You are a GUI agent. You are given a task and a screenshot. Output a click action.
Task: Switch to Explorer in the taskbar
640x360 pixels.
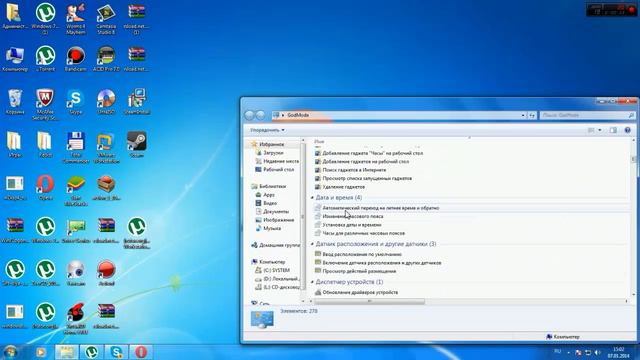[67, 352]
